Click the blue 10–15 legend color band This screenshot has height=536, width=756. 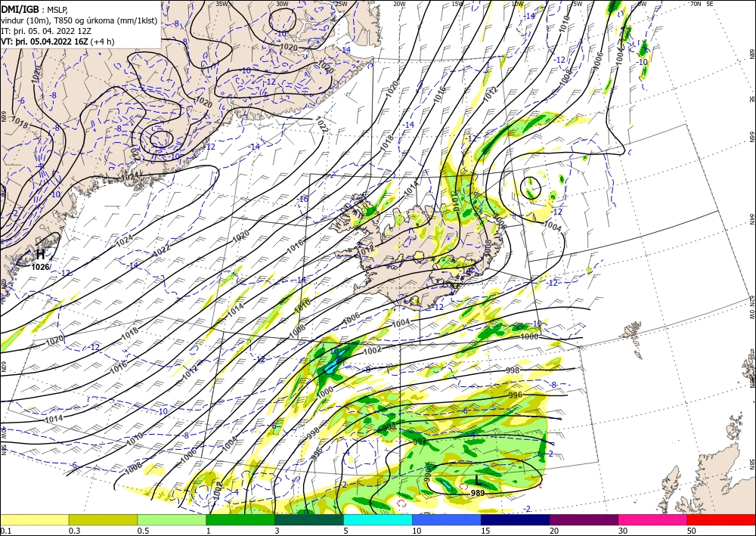447,519
